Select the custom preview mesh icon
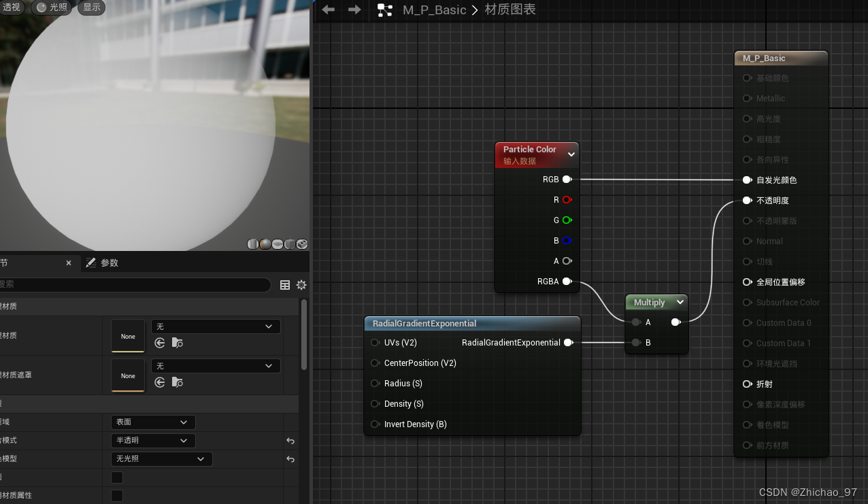868x504 pixels. (x=301, y=243)
